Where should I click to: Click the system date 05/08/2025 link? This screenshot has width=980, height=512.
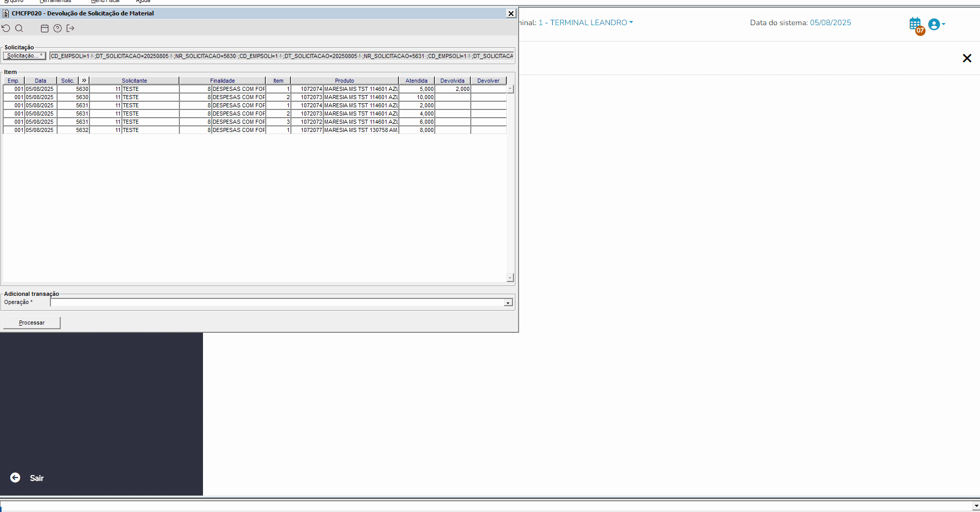pyautogui.click(x=830, y=23)
